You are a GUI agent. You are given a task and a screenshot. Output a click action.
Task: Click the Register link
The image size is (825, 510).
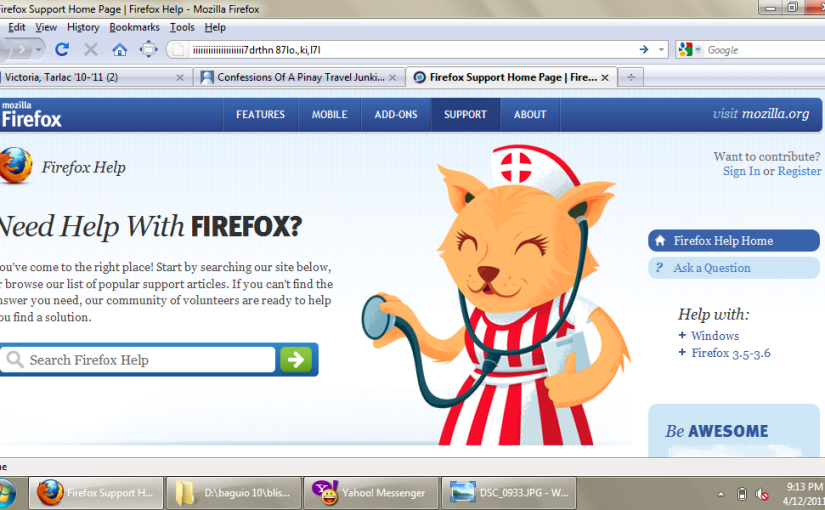click(x=799, y=171)
